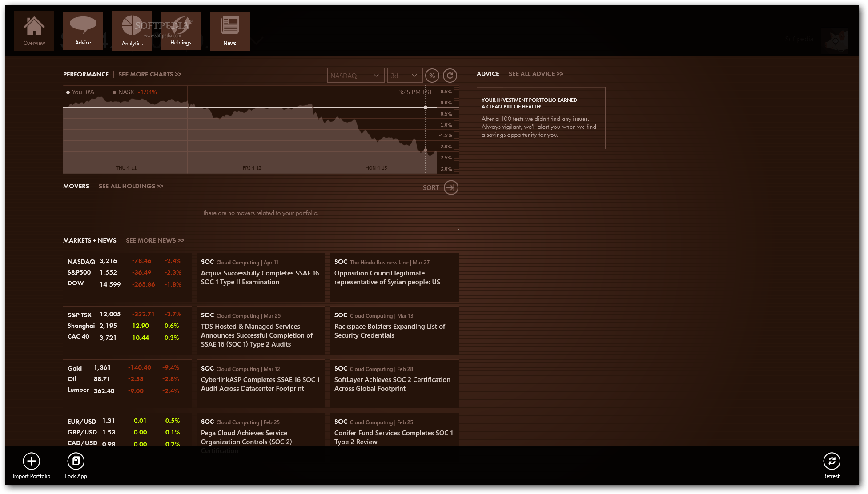
Task: Click the Movers section heading
Action: (76, 186)
